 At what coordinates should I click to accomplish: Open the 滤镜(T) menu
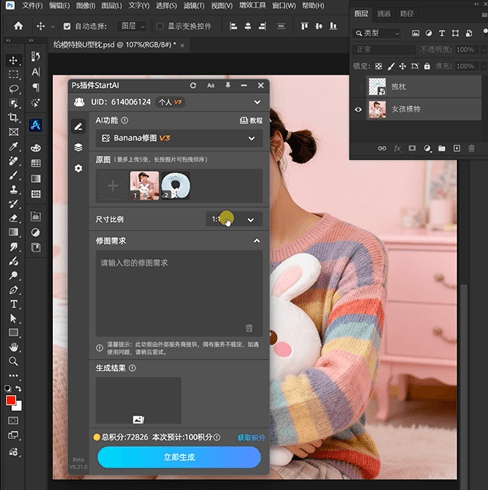(x=194, y=6)
